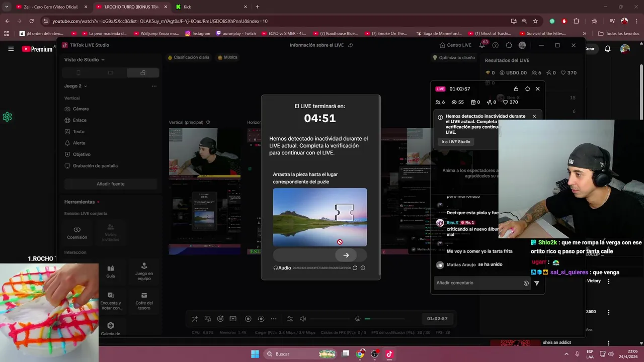Open the Juego en equipo tool

(144, 270)
